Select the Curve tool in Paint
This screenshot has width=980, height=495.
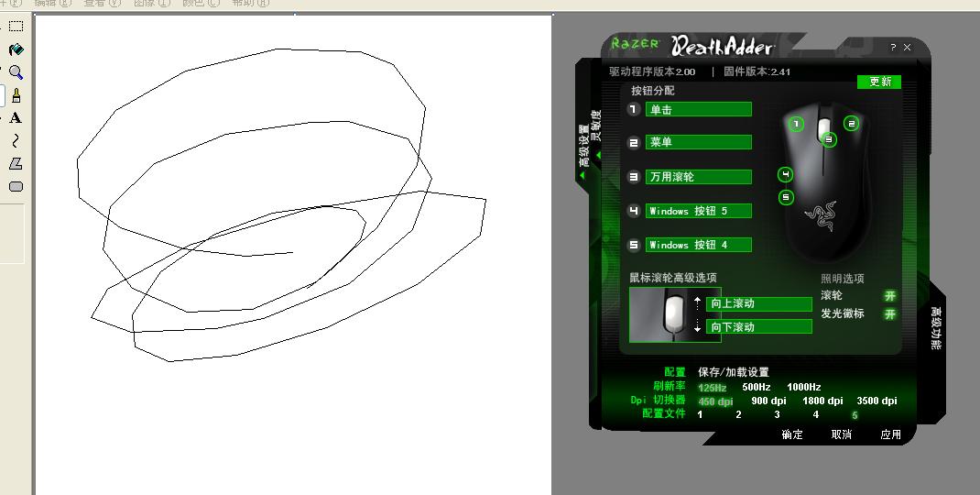point(16,141)
